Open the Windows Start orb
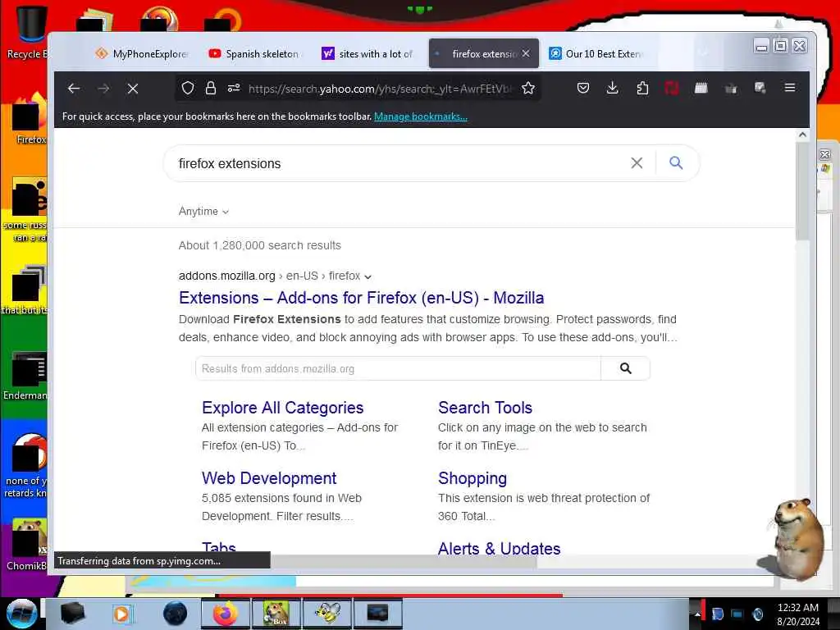 (x=21, y=614)
